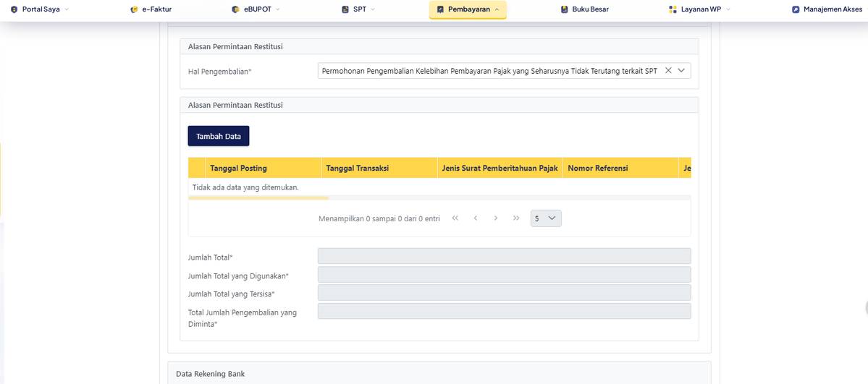The image size is (868, 384).
Task: Click 'Tidak ada data yang ditemukan.' text
Action: [x=245, y=187]
